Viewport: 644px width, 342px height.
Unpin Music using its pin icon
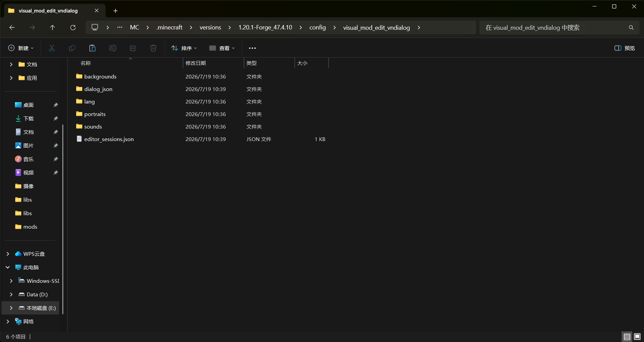[56, 159]
